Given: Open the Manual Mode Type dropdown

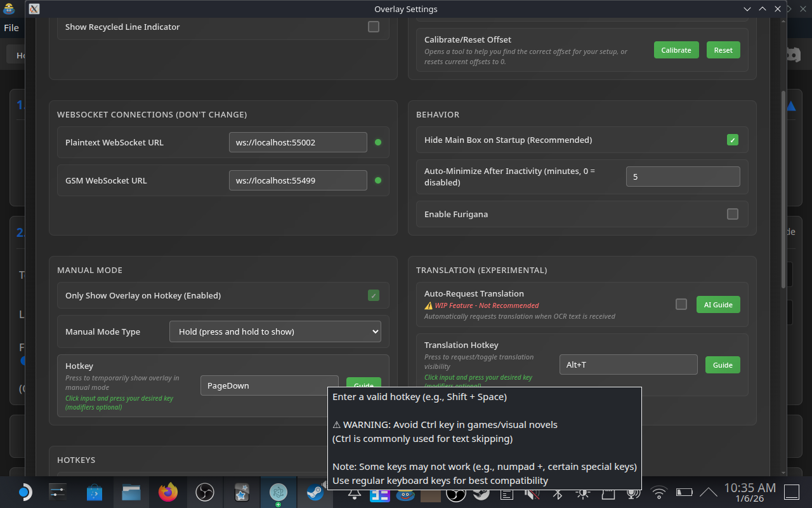Looking at the screenshot, I should pos(275,331).
